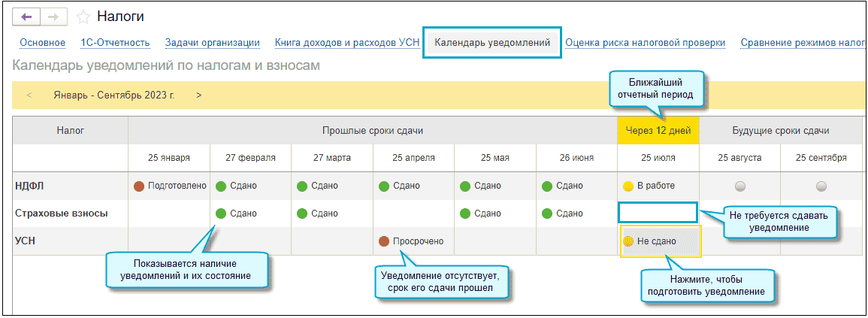Open the Основное tab
The width and height of the screenshot is (868, 318).
click(x=43, y=43)
